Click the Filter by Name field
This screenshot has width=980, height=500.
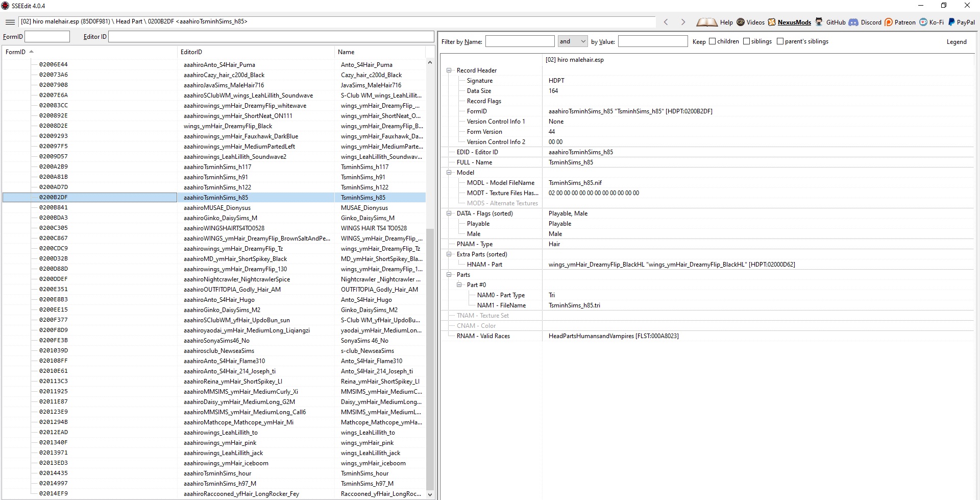coord(520,41)
